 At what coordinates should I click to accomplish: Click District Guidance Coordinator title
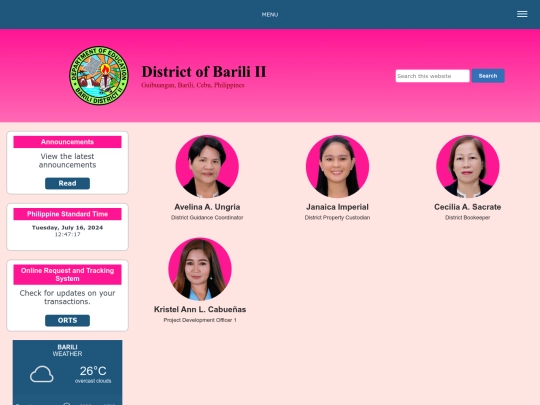coord(207,218)
